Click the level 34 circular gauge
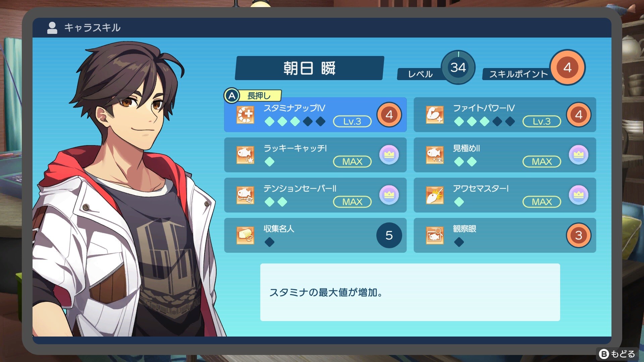The height and width of the screenshot is (362, 644). coord(458,67)
